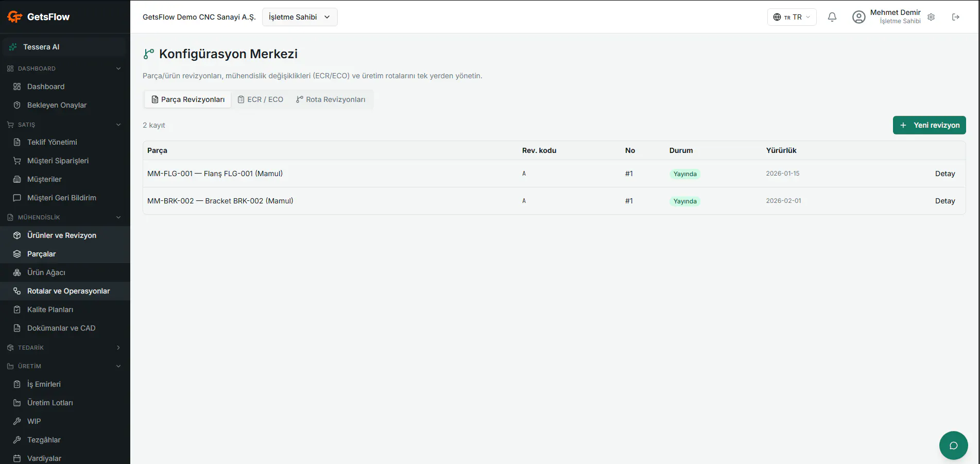Open Tessera AI sparkle icon

pos(13,47)
